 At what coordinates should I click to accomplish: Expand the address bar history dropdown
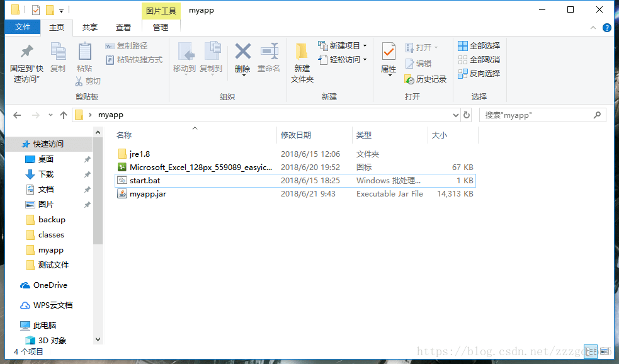455,115
